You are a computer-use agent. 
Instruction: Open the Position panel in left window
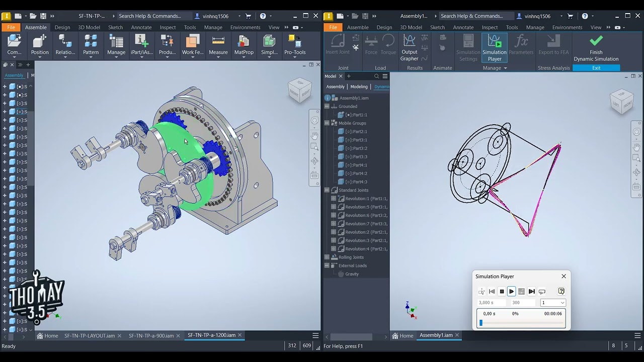pos(40,45)
